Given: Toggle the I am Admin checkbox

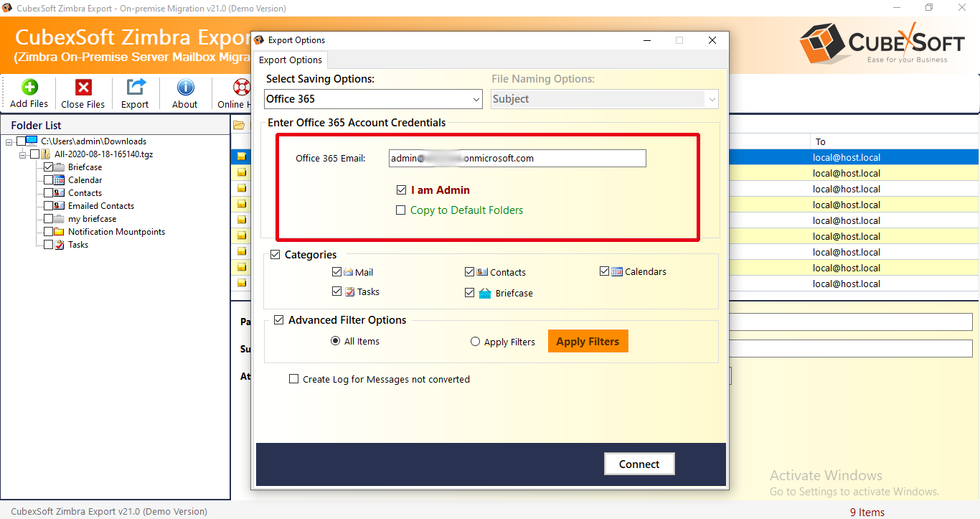Looking at the screenshot, I should [x=401, y=190].
